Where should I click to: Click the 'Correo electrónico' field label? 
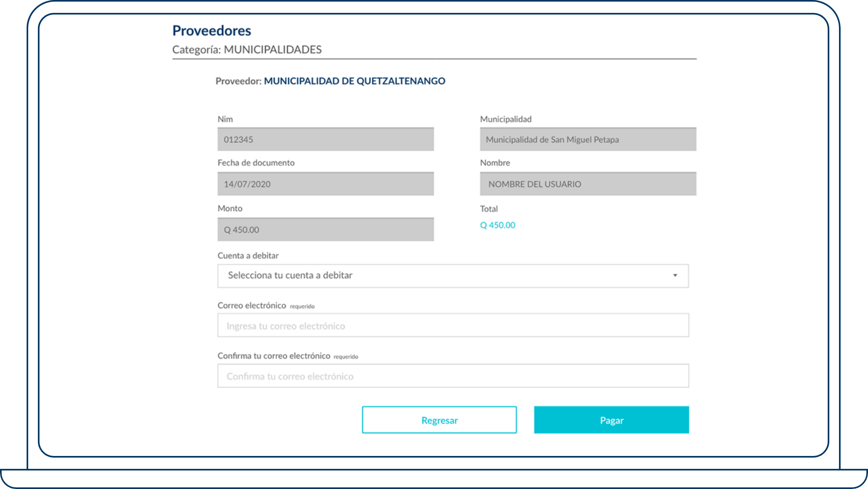point(251,305)
